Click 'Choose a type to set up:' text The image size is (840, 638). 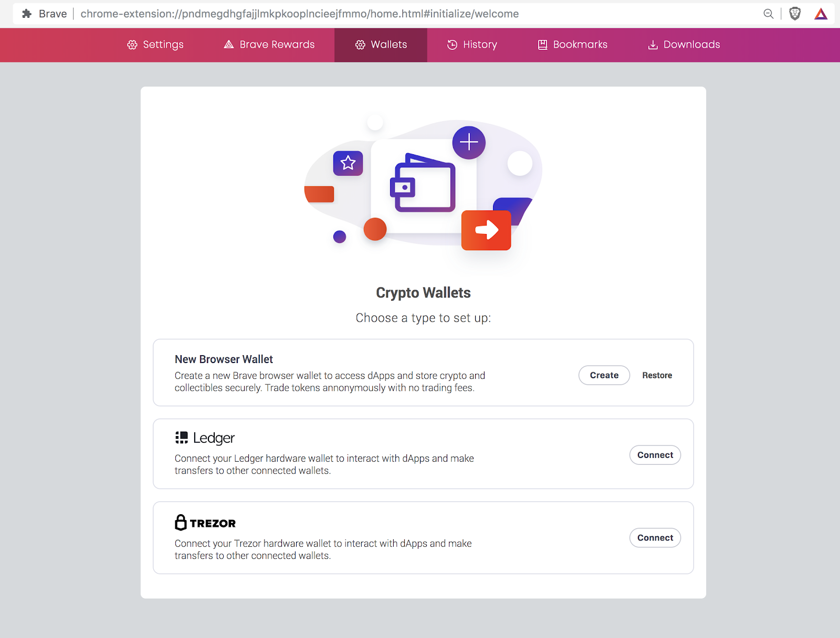pos(423,318)
